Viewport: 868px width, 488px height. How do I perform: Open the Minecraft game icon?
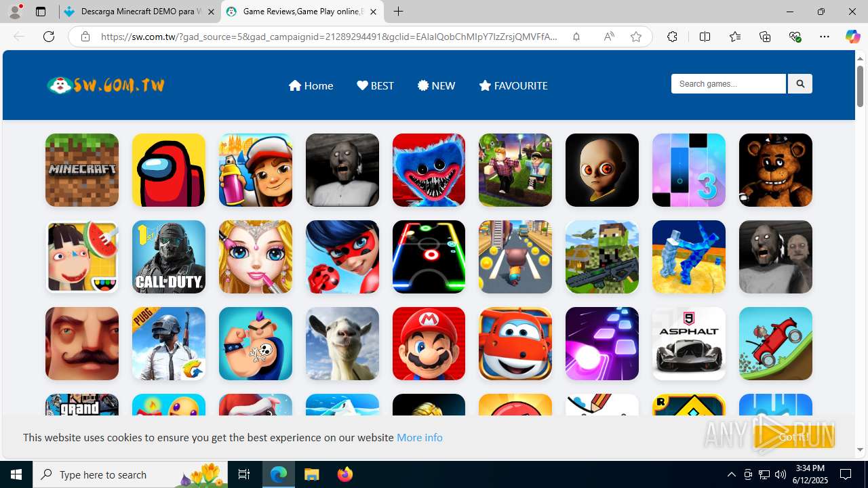(82, 170)
